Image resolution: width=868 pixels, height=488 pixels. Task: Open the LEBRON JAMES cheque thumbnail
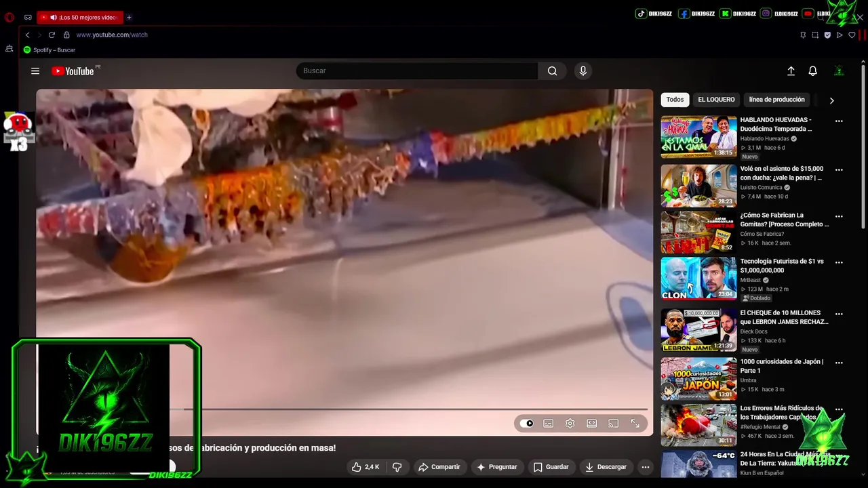698,330
